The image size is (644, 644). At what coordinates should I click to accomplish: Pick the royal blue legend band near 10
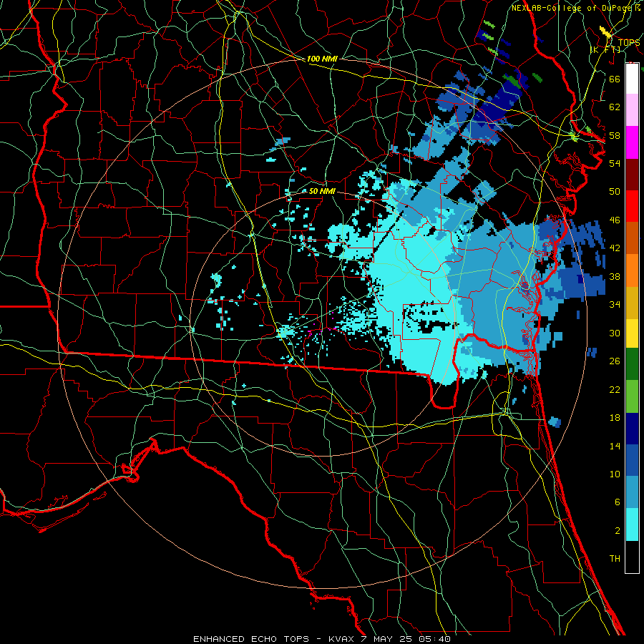tap(632, 461)
